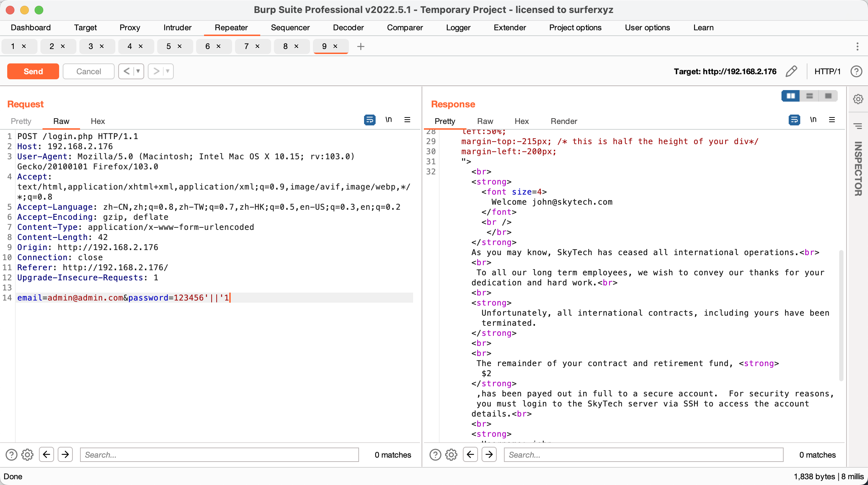Screen dimensions: 868x485
Task: Select the horizontal stacked layout view
Action: tap(809, 96)
